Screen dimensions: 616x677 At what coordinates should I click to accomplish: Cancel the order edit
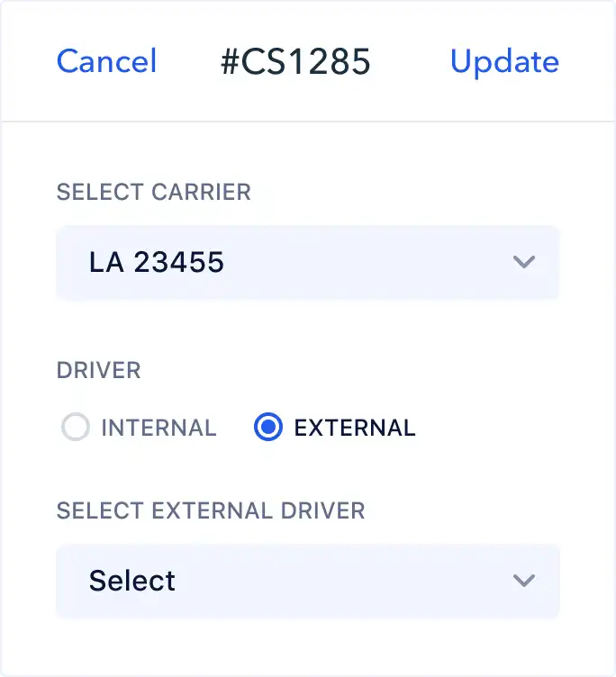click(106, 61)
